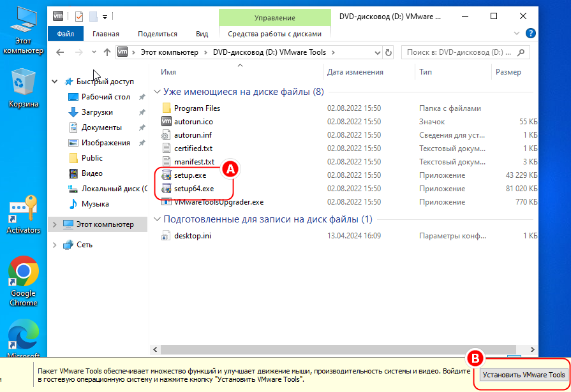The image size is (571, 392).
Task: Click the horizontal scrollbar right arrow
Action: click(532, 349)
